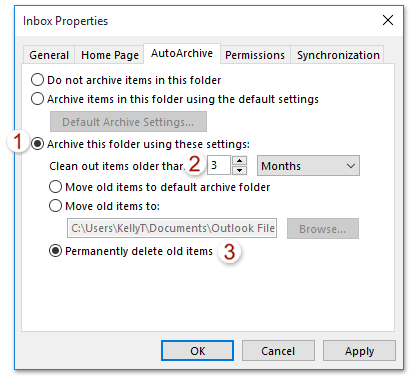Switch to the Home Page tab
The image size is (412, 382).
pyautogui.click(x=110, y=55)
